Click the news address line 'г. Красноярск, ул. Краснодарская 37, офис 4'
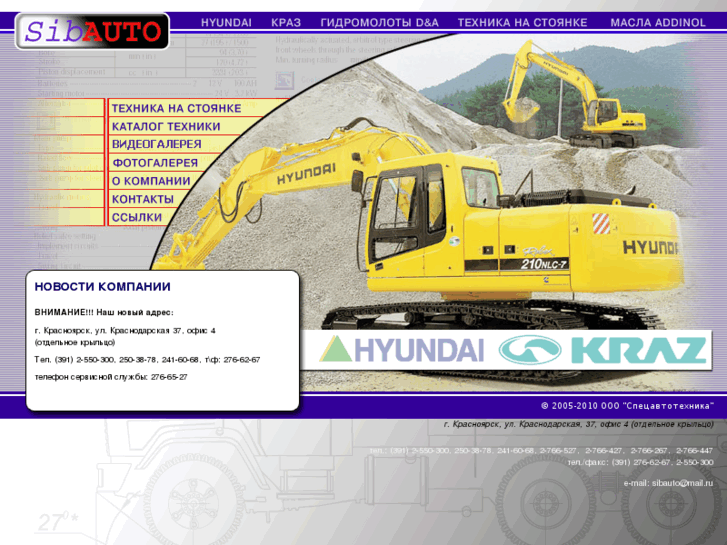Image resolution: width=727 pixels, height=545 pixels. 125,331
